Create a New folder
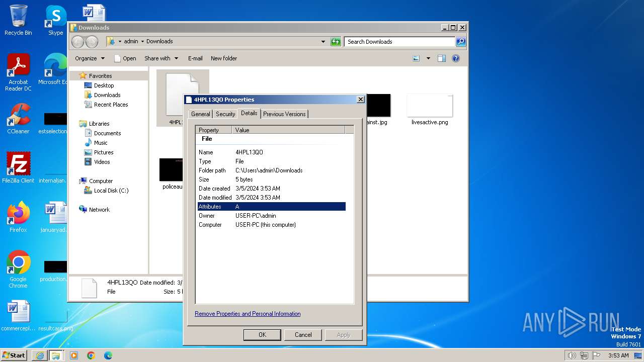644x362 pixels. 224,58
